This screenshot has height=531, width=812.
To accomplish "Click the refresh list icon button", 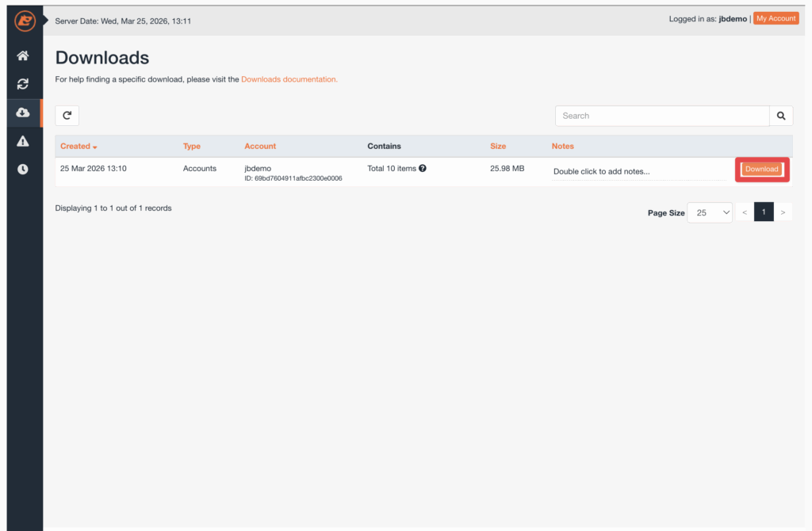I will pos(67,116).
